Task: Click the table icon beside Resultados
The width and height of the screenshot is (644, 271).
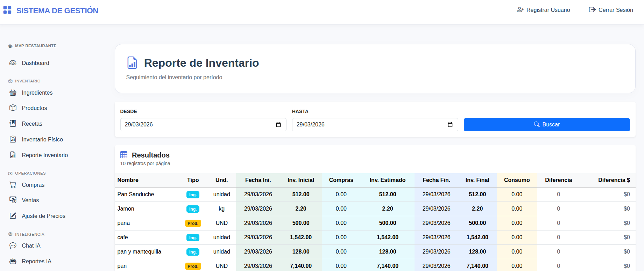Action: point(124,155)
